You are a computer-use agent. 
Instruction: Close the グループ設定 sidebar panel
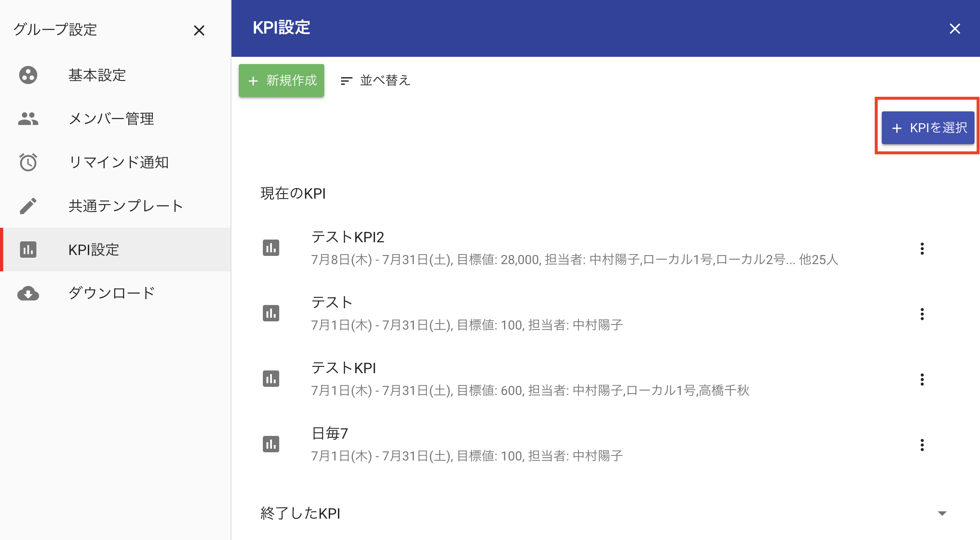(199, 30)
